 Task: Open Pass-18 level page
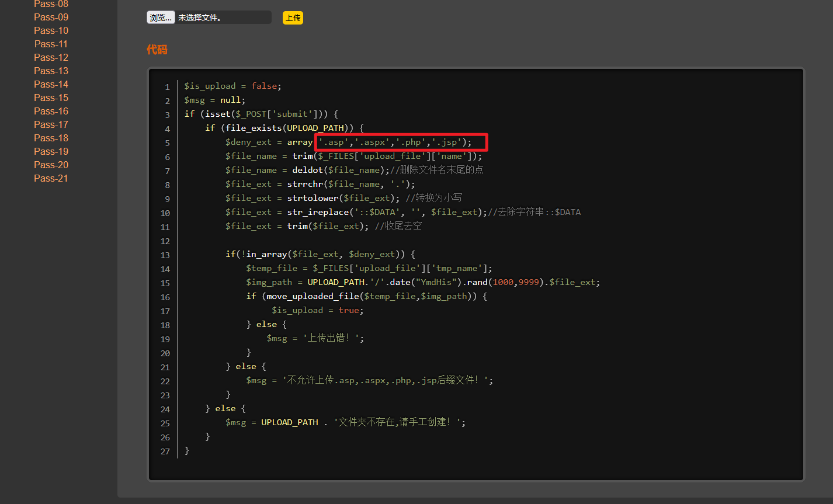(51, 138)
